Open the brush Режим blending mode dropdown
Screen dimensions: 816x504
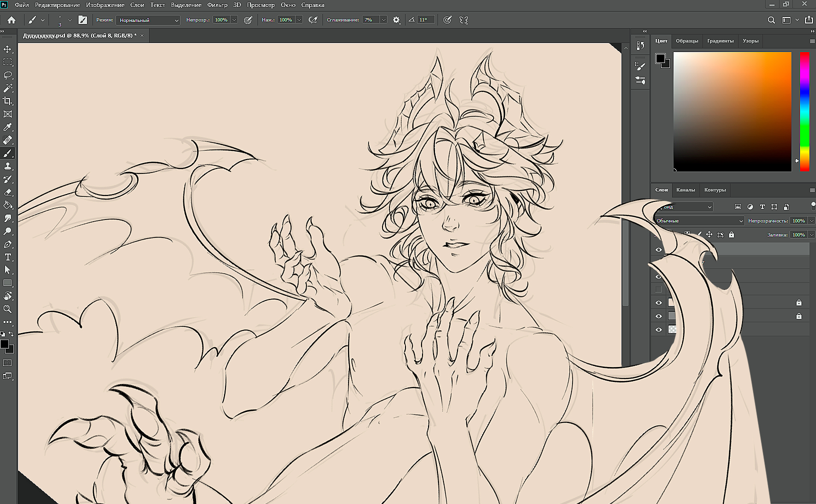[148, 20]
